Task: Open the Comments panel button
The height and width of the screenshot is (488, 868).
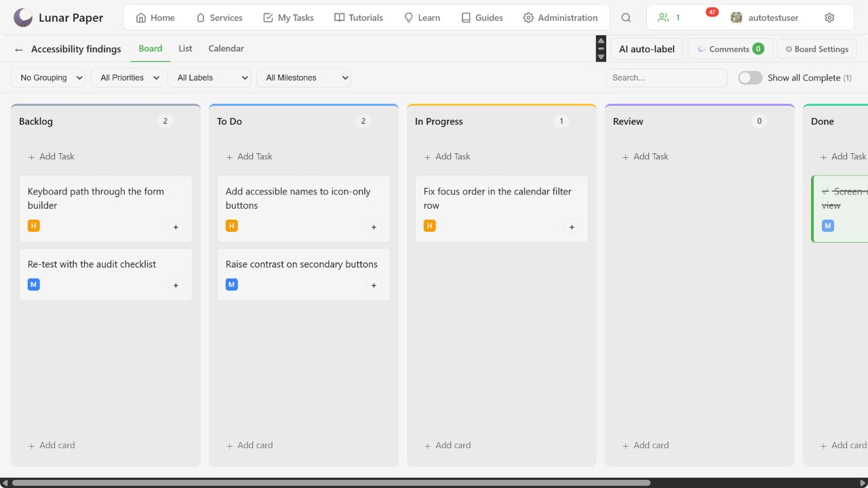Action: click(731, 49)
